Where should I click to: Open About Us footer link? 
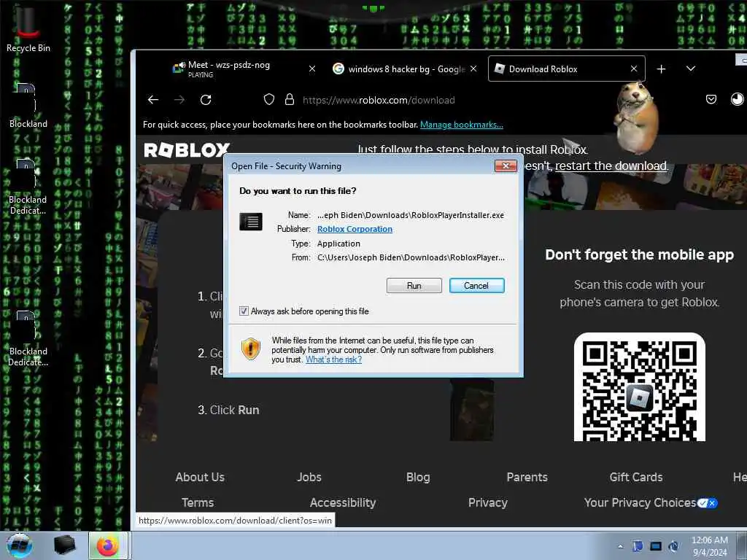200,477
